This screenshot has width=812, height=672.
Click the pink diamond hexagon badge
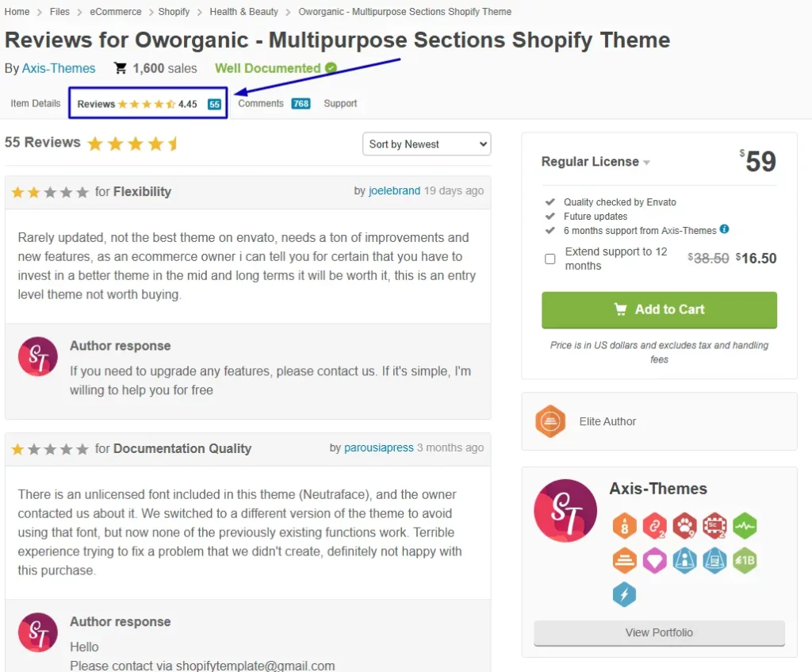[x=654, y=561]
